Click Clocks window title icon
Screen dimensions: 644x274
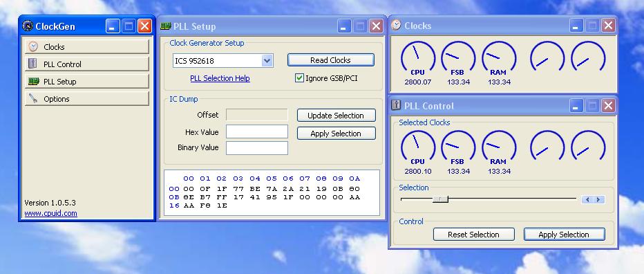396,25
